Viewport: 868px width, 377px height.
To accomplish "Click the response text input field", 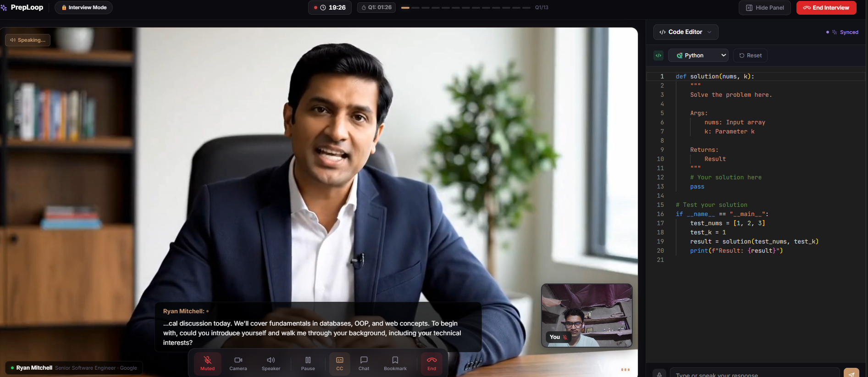I will (754, 374).
